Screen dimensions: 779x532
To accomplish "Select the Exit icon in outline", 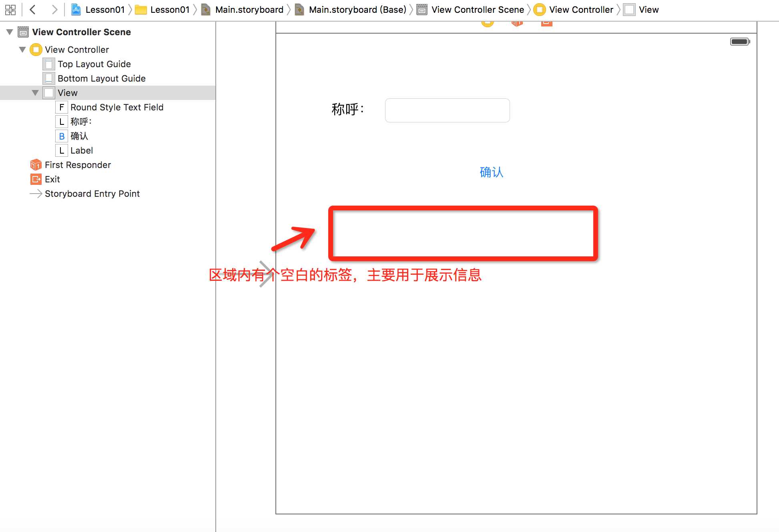I will tap(36, 179).
